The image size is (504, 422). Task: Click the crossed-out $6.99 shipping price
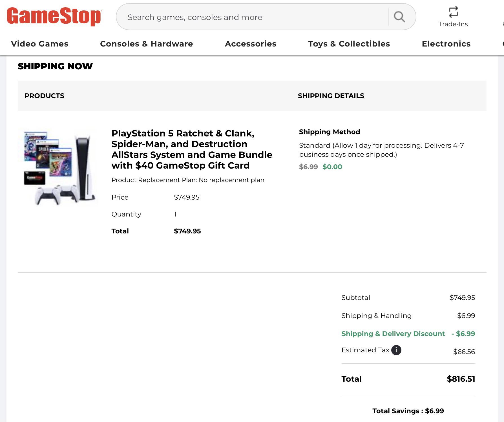[308, 167]
